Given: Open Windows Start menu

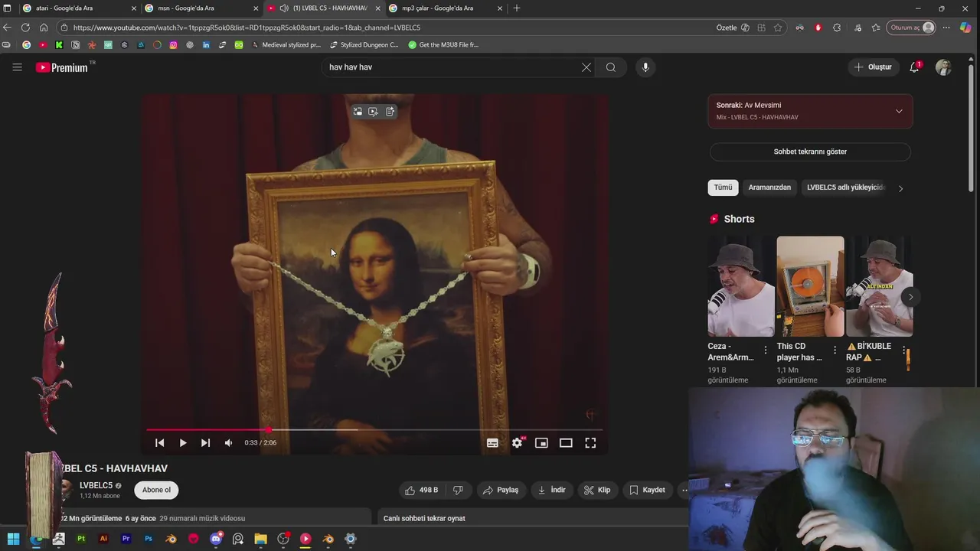Looking at the screenshot, I should [x=13, y=539].
